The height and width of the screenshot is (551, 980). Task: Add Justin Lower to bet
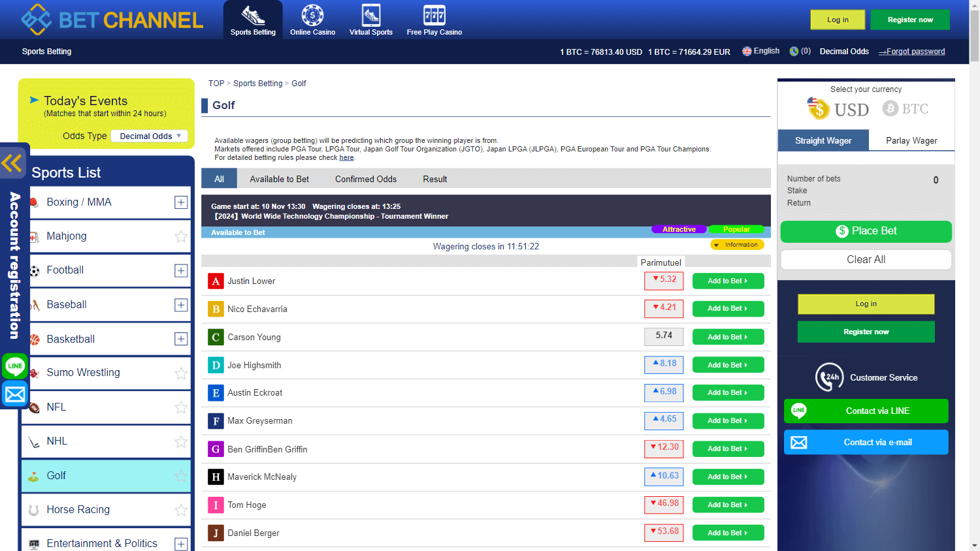(x=728, y=281)
